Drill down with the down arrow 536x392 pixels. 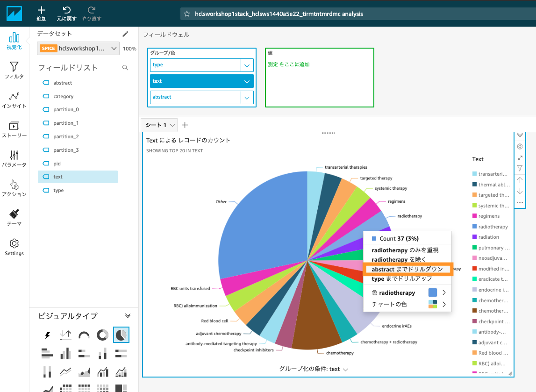click(x=520, y=192)
